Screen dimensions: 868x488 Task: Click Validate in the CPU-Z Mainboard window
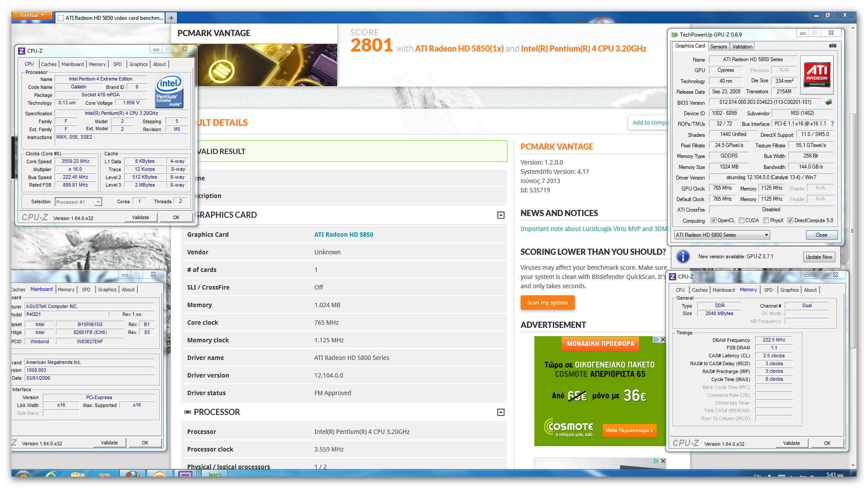point(109,443)
